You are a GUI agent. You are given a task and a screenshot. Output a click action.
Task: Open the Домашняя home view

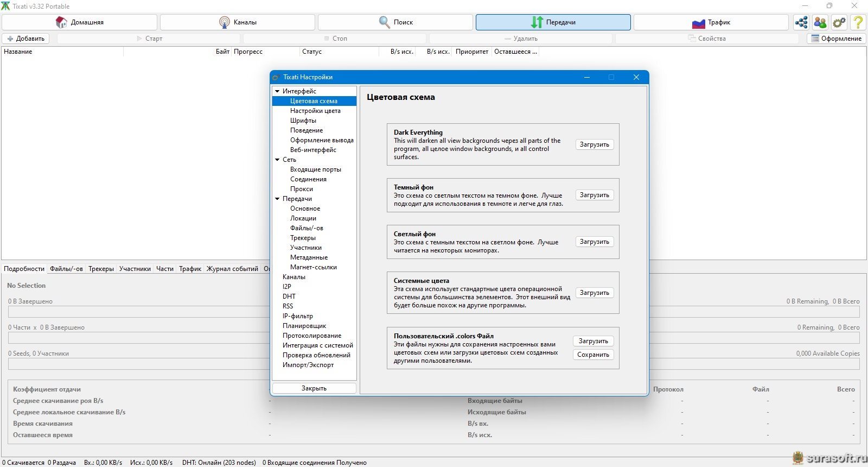pos(80,22)
